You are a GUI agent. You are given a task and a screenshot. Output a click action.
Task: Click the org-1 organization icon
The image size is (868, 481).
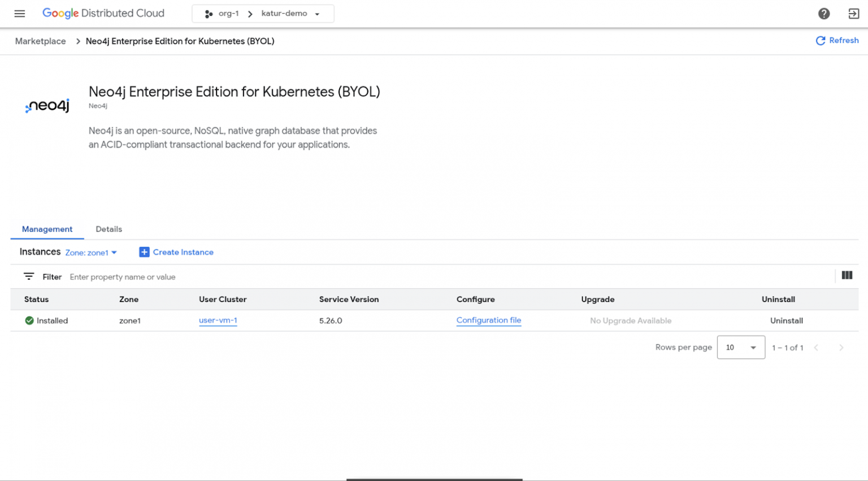pos(209,13)
